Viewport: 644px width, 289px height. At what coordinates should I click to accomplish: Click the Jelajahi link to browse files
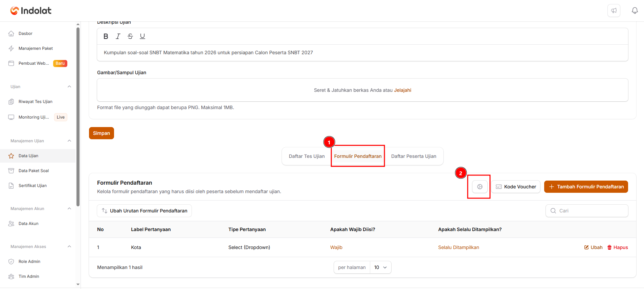coord(402,90)
